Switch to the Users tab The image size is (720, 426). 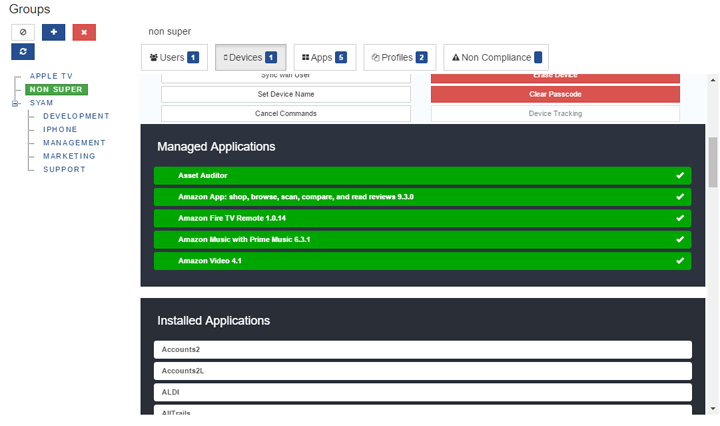pos(174,58)
